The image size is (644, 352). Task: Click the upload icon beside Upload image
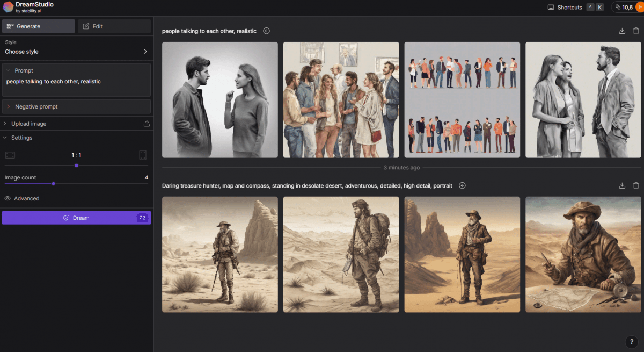(x=147, y=124)
